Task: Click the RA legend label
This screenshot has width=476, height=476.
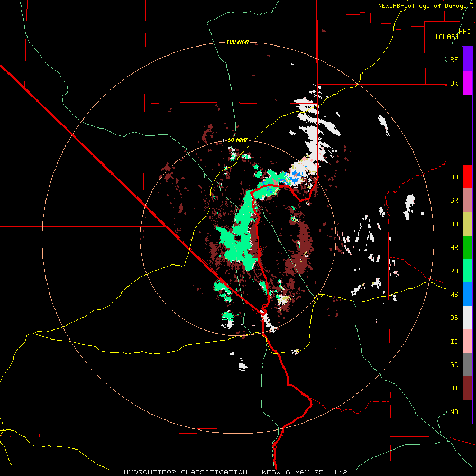Action: point(454,271)
